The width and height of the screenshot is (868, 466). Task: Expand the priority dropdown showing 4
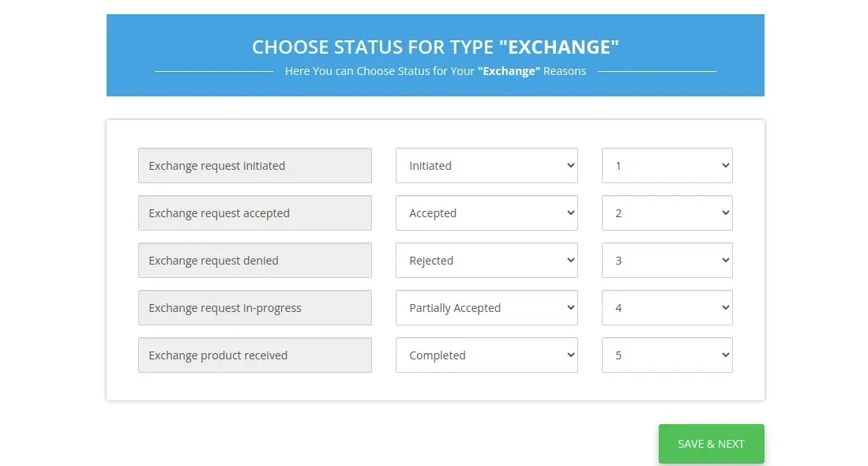666,307
